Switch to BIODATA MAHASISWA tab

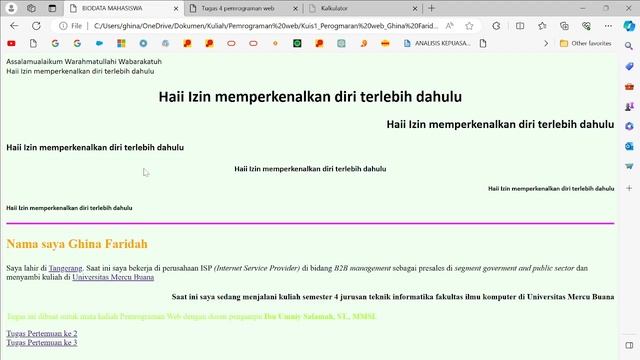click(x=124, y=8)
